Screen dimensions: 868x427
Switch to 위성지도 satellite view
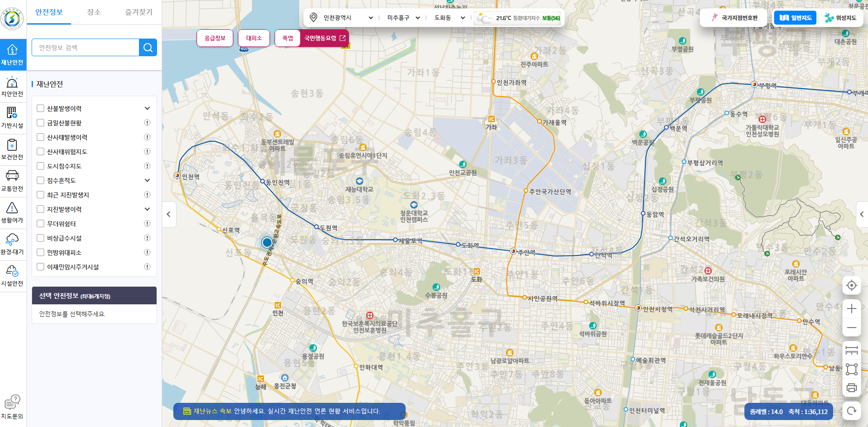(x=841, y=18)
